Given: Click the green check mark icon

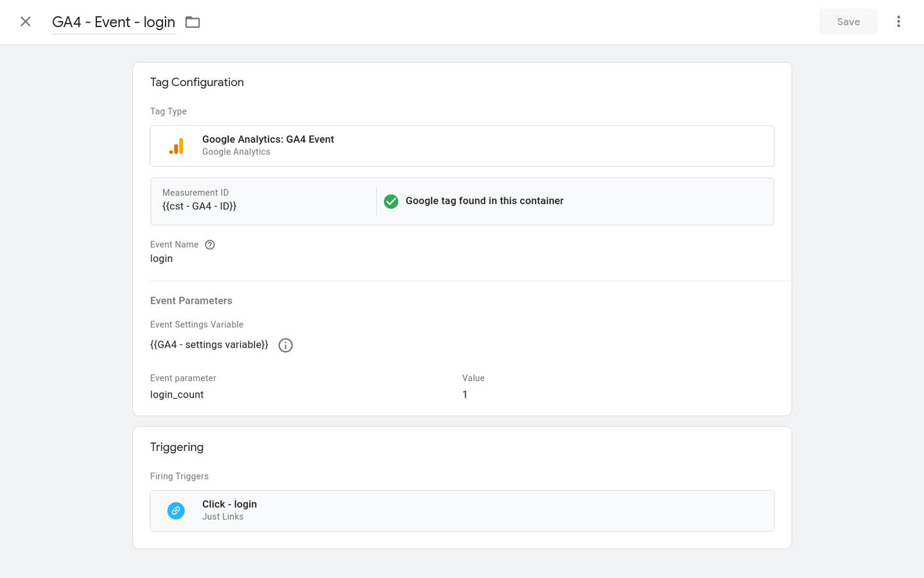Looking at the screenshot, I should tap(391, 202).
